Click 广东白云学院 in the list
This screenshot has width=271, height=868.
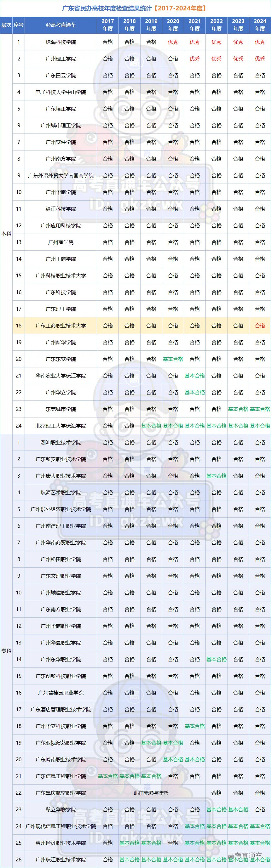click(61, 76)
